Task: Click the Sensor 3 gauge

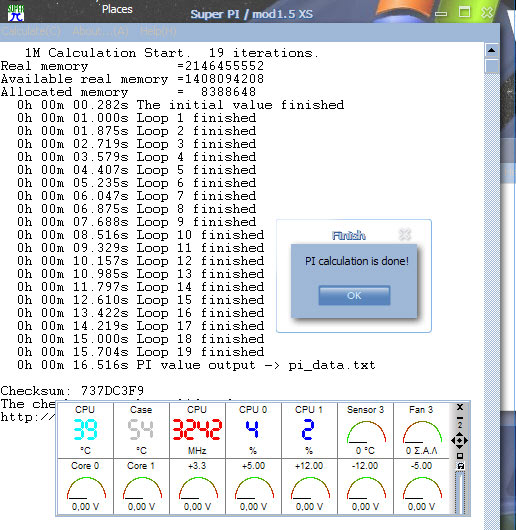Action: (365, 430)
